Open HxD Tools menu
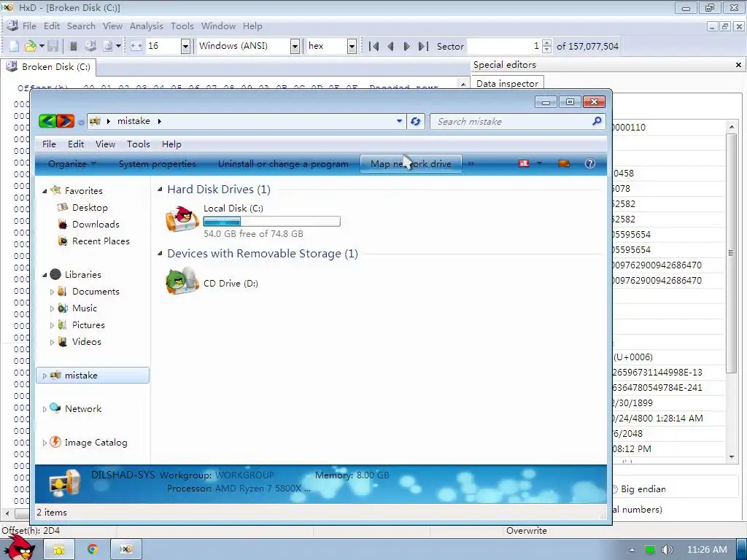Screen dimensions: 747x560 tap(182, 26)
